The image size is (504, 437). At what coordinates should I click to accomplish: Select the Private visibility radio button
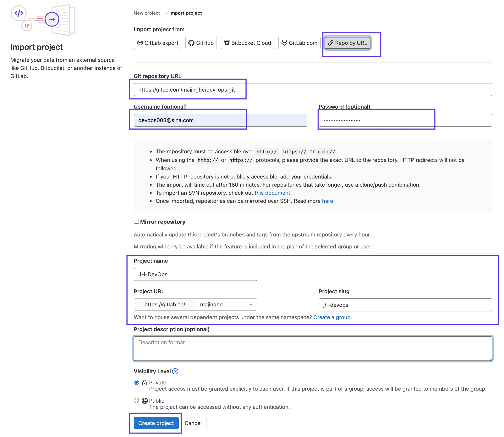coord(136,382)
